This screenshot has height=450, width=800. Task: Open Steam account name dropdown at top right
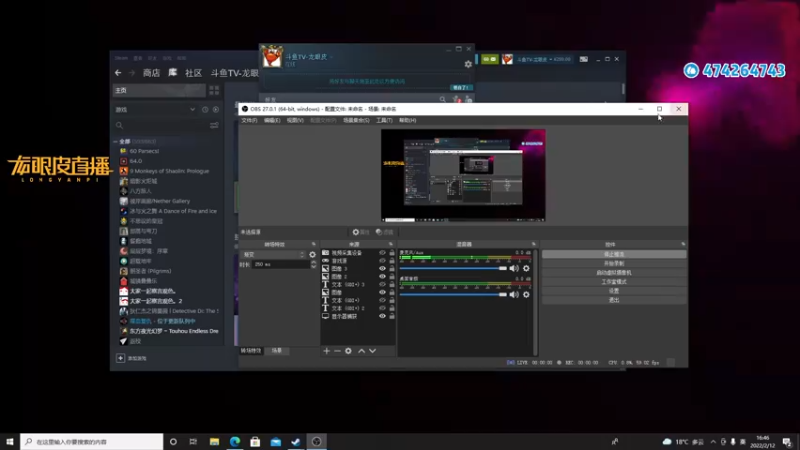[544, 59]
